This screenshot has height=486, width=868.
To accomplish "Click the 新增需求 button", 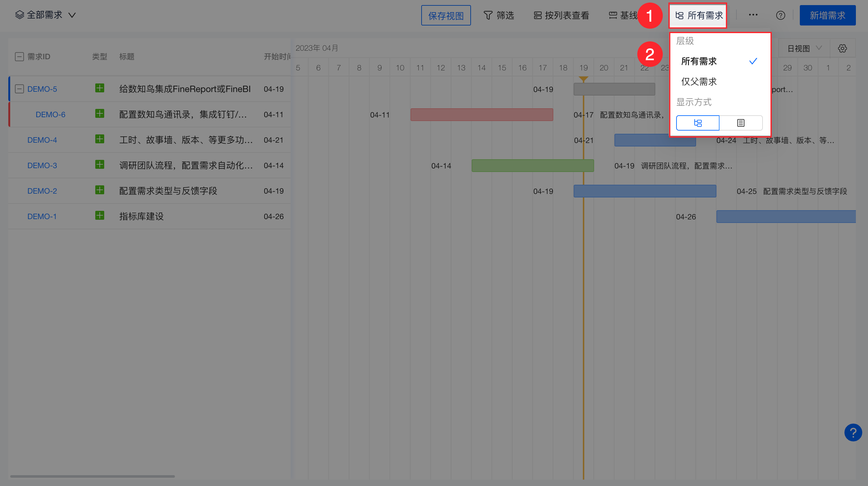I will pyautogui.click(x=827, y=16).
